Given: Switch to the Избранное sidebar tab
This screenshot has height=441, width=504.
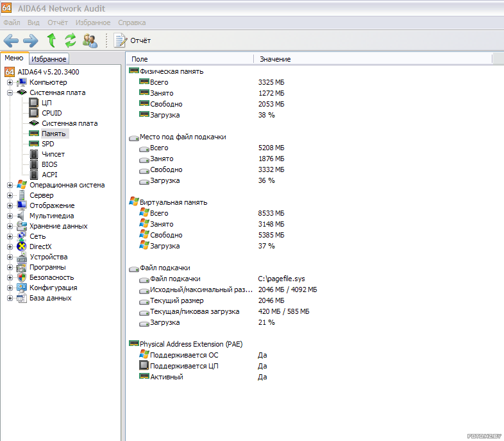Looking at the screenshot, I should (49, 59).
